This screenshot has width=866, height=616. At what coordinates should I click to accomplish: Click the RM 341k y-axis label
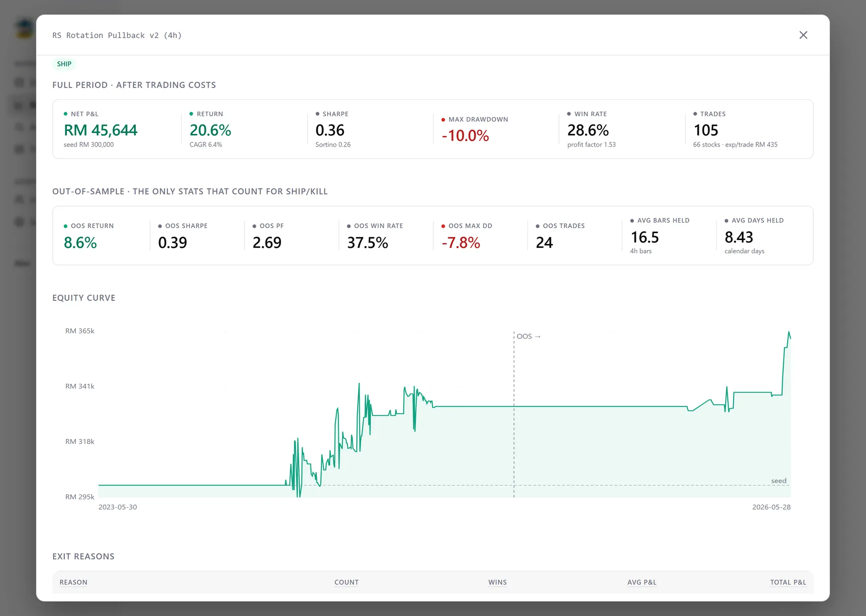[80, 386]
